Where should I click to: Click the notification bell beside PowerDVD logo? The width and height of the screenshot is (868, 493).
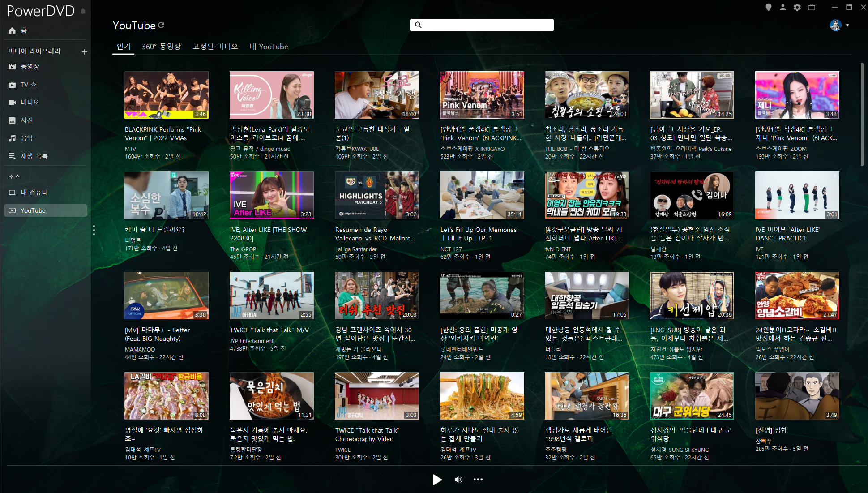(83, 11)
